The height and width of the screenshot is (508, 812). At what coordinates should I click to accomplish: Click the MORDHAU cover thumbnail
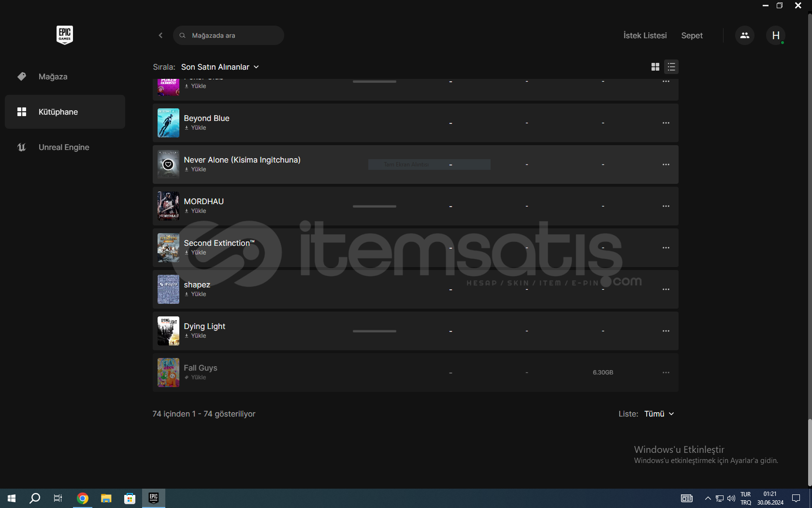[x=168, y=206]
